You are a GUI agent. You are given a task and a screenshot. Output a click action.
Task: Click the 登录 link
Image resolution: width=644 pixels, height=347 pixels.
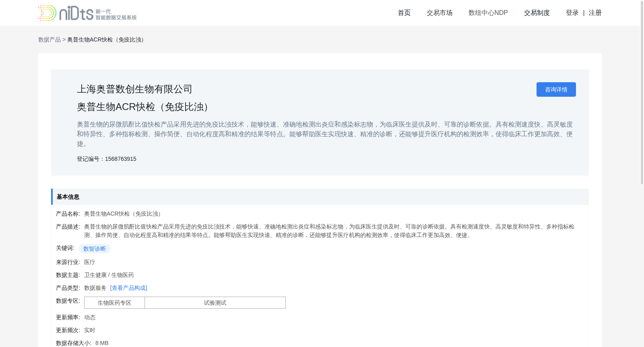click(572, 13)
